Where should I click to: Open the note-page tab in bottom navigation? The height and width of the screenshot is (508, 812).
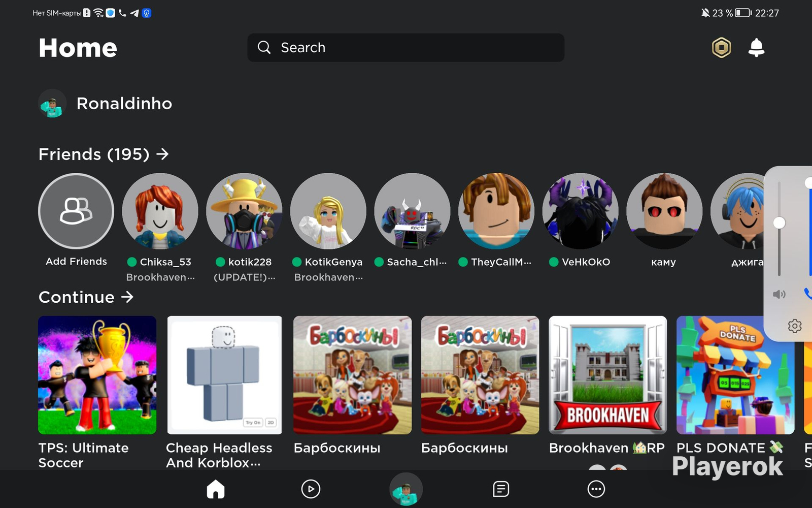coord(501,489)
